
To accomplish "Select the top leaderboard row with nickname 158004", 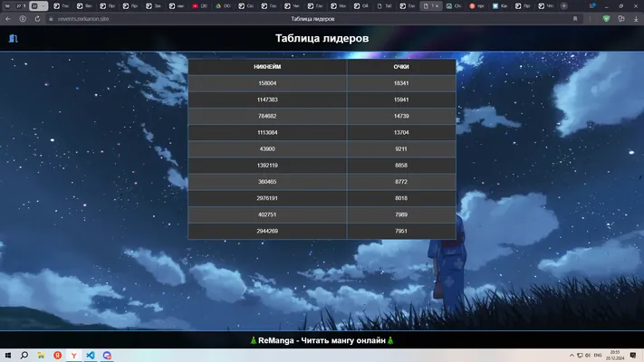I will [x=322, y=83].
